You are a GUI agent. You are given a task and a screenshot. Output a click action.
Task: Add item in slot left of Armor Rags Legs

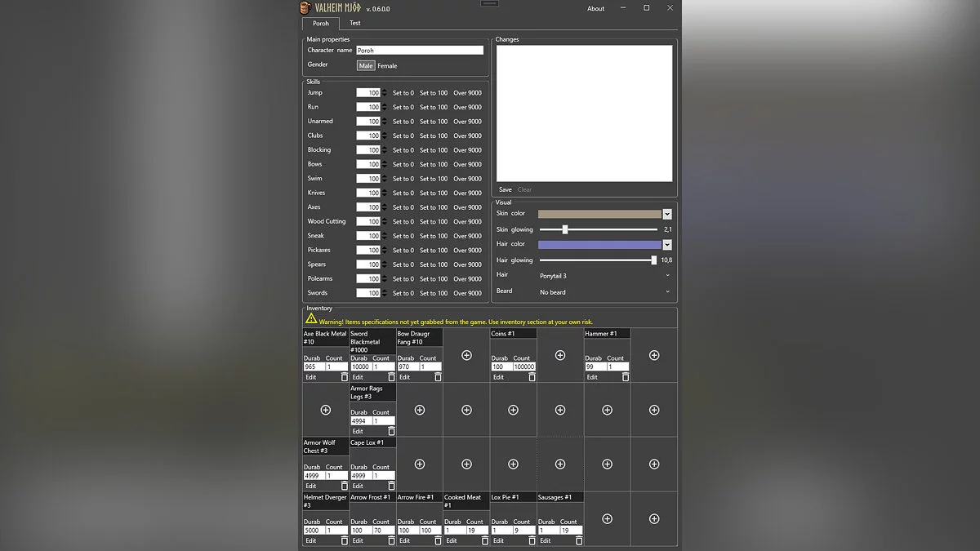pos(325,410)
